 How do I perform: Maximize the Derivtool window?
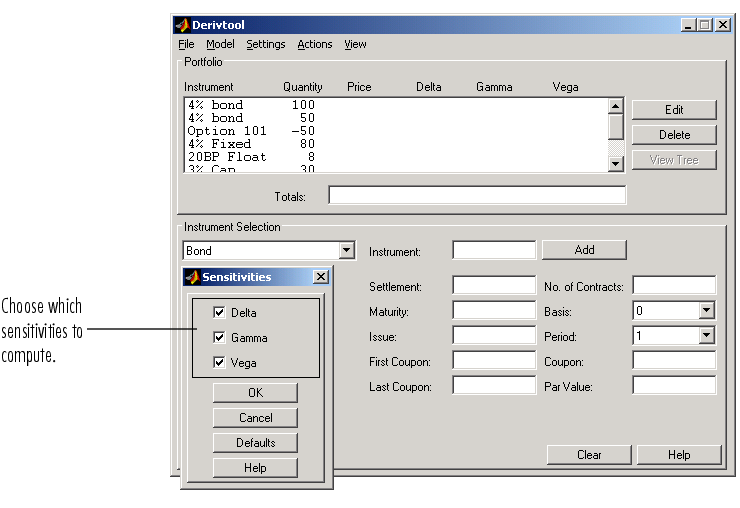705,25
